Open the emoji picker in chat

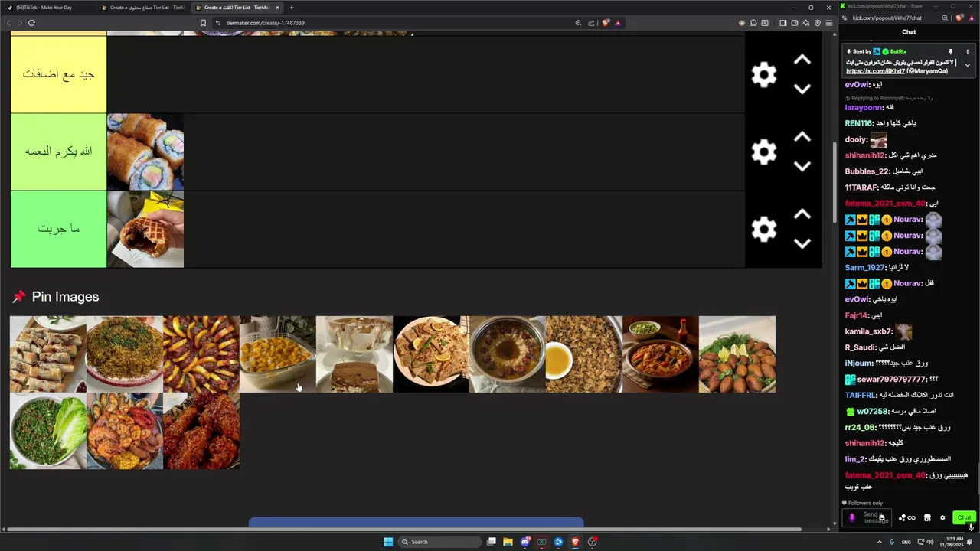(x=881, y=517)
